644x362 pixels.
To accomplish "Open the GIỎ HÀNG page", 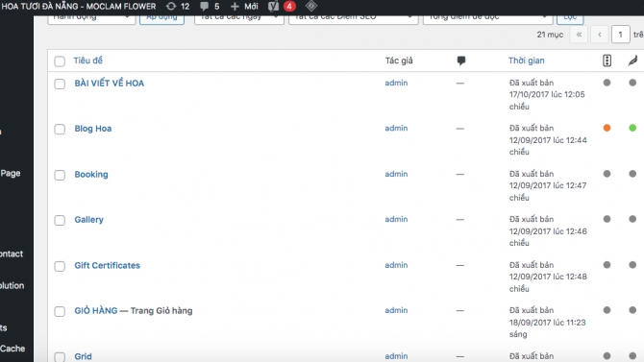I will pyautogui.click(x=96, y=311).
